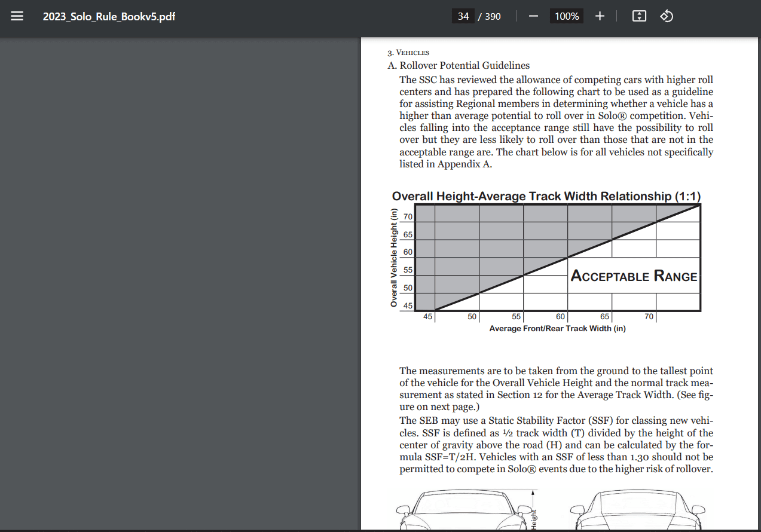Toggle the fit to page button
The image size is (761, 532).
pyautogui.click(x=639, y=16)
